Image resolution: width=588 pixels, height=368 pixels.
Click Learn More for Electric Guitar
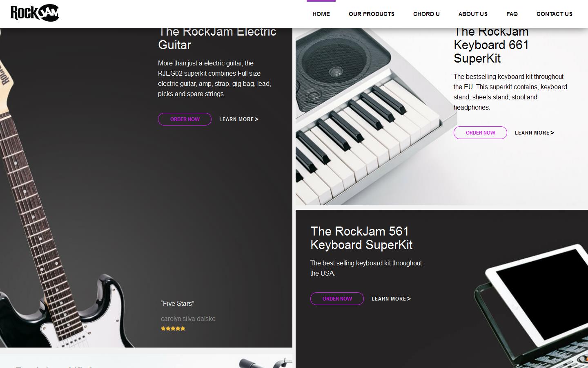point(238,119)
